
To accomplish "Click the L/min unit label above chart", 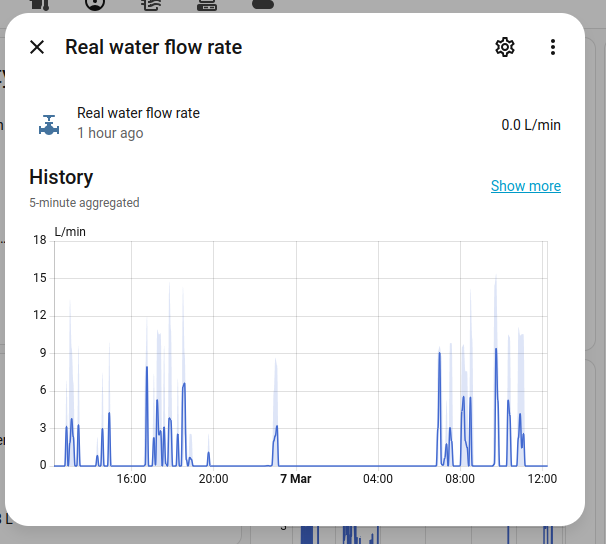I will [x=70, y=232].
